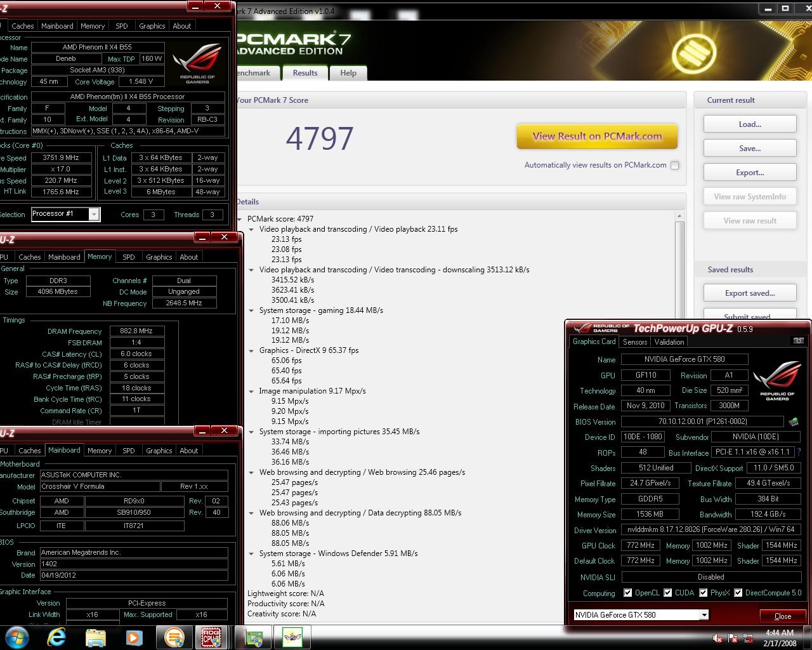
Task: Switch to ROG CPU-Z taskbar button
Action: click(x=211, y=637)
